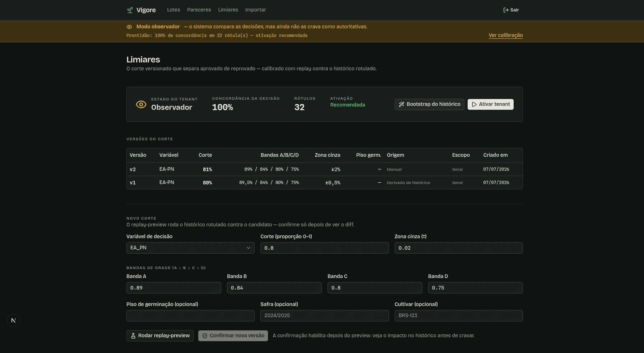This screenshot has width=644, height=353.
Task: Edit the Banda A value field
Action: point(174,288)
